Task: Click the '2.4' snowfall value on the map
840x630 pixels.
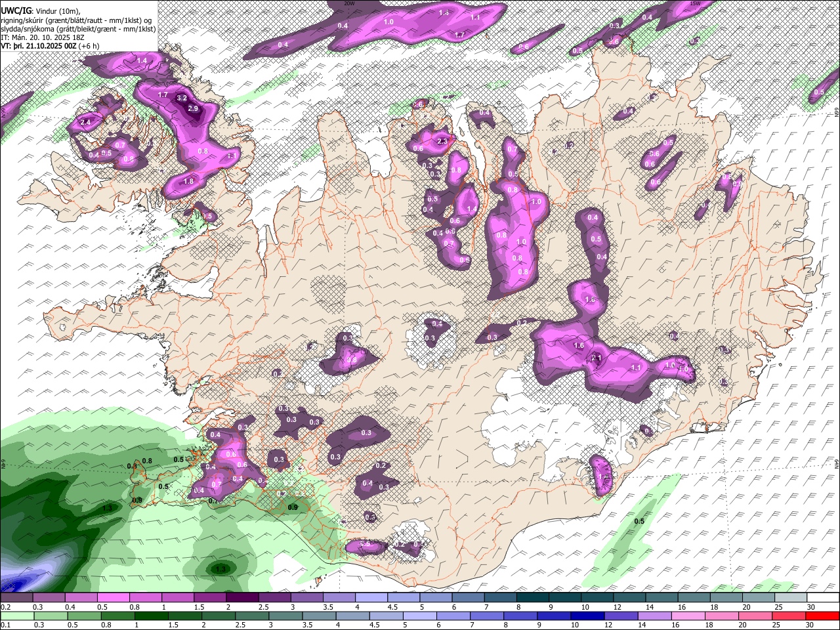Action: click(x=85, y=122)
